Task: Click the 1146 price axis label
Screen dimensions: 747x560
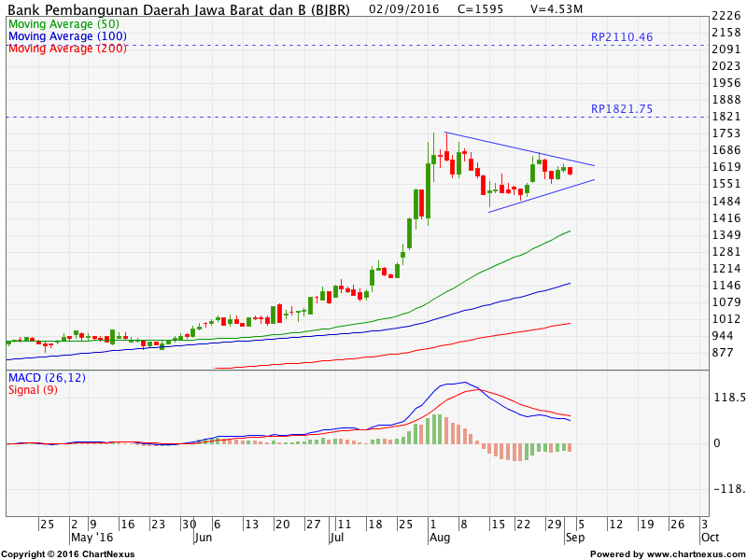Action: pos(726,286)
